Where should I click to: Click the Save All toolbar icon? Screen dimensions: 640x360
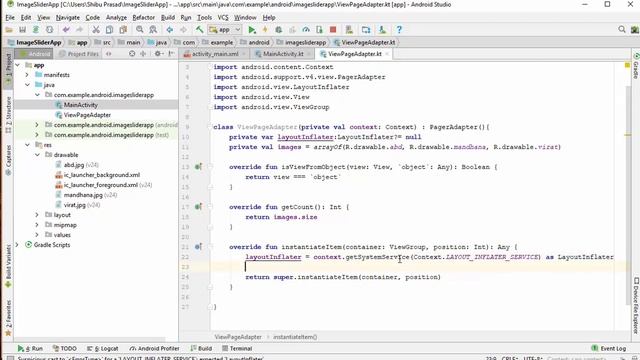pos(22,30)
